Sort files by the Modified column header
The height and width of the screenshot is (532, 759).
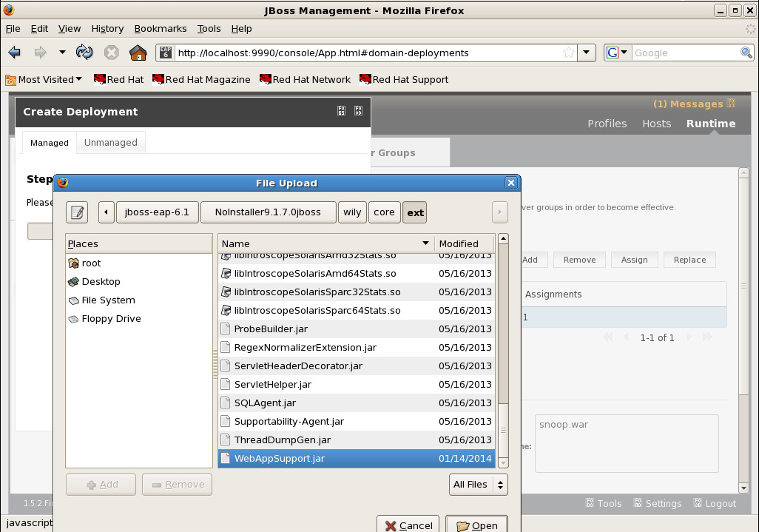pyautogui.click(x=465, y=243)
